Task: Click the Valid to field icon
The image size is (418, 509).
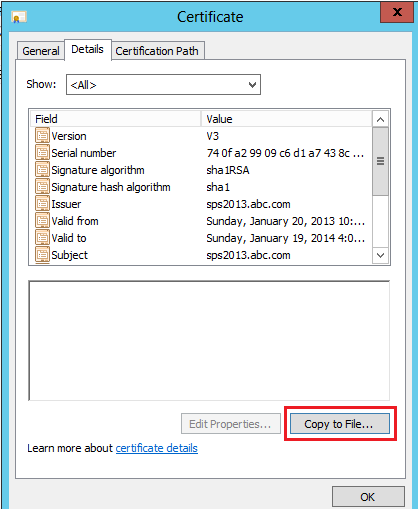Action: pyautogui.click(x=42, y=238)
